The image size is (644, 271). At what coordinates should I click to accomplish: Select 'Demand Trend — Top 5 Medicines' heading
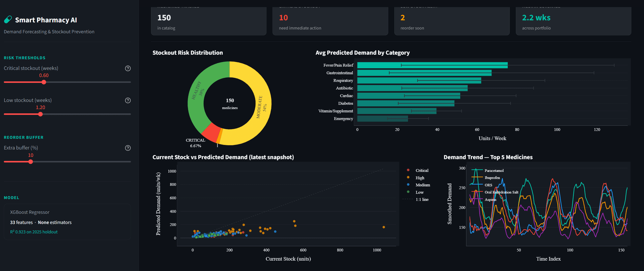point(488,157)
